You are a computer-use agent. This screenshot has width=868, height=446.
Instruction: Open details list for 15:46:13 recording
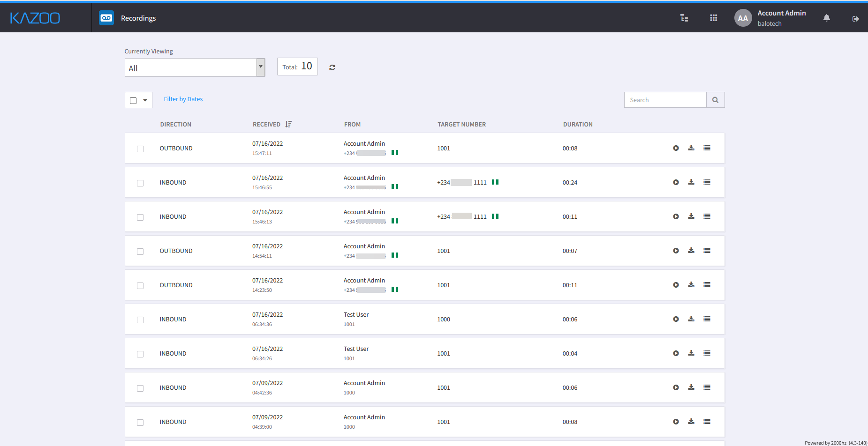pos(707,216)
